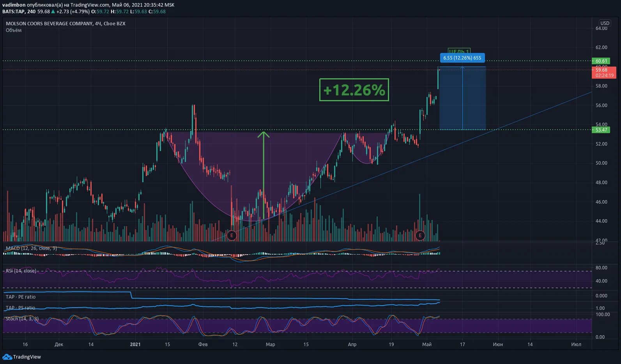Click the Дек label on the time axis
The image size is (621, 364).
tap(59, 344)
